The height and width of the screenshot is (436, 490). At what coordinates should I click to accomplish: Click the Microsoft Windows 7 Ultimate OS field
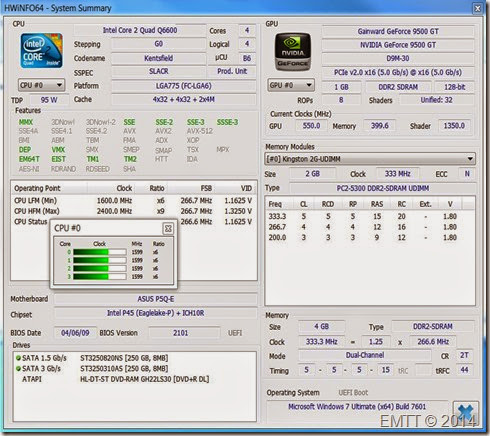click(357, 407)
